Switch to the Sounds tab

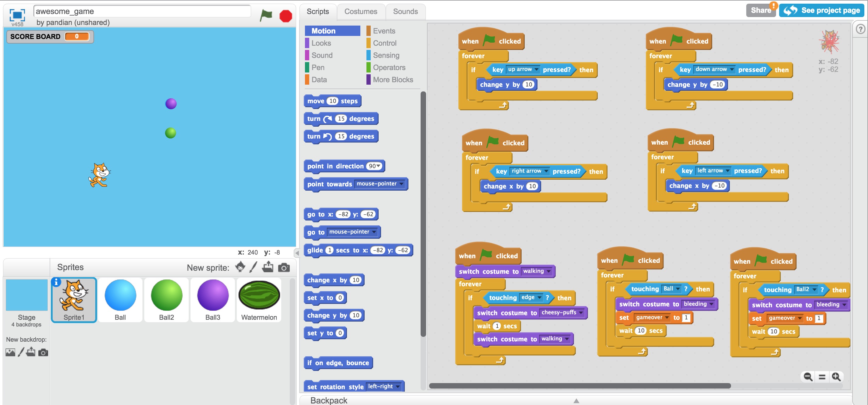405,12
